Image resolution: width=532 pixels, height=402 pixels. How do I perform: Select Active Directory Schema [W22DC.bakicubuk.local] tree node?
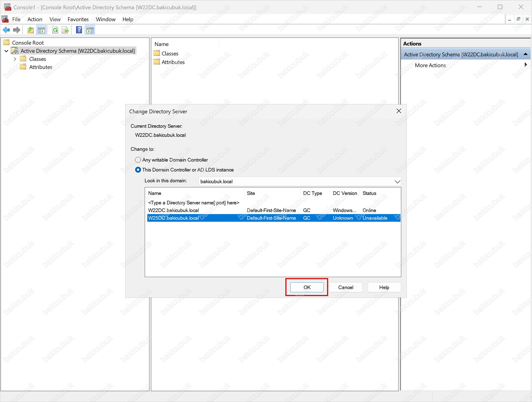coord(78,51)
